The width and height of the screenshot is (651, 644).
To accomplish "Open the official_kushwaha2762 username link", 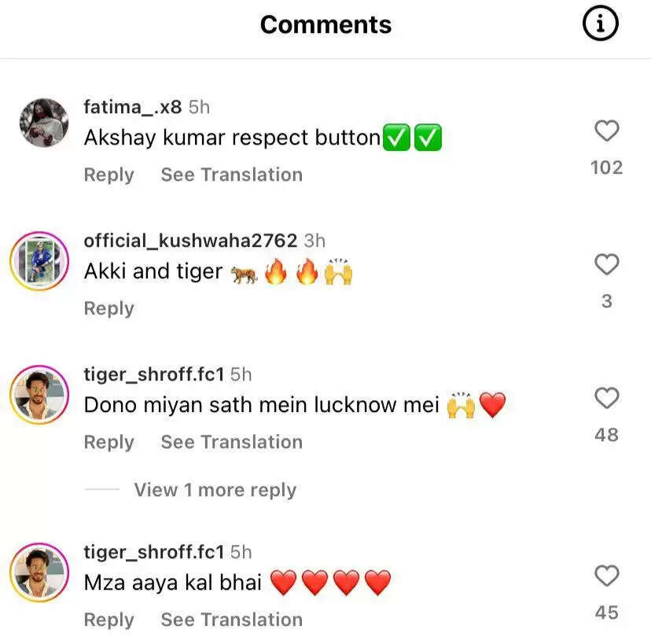I will 190,241.
